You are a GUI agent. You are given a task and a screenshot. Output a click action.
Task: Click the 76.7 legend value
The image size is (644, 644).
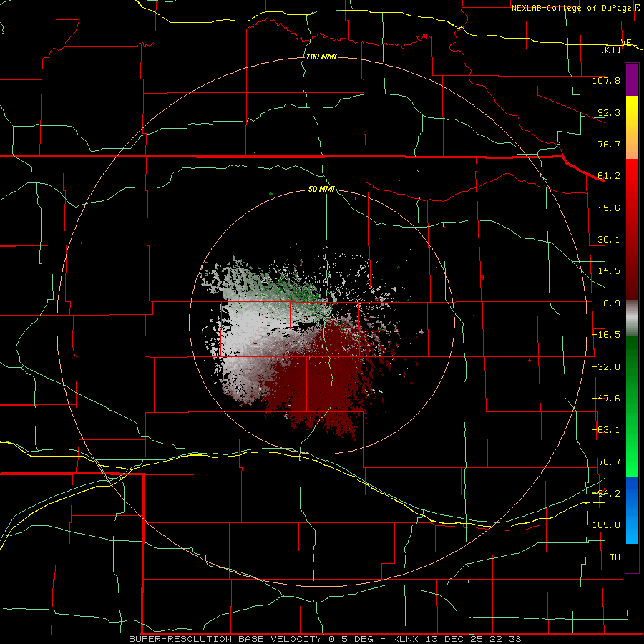pos(609,144)
